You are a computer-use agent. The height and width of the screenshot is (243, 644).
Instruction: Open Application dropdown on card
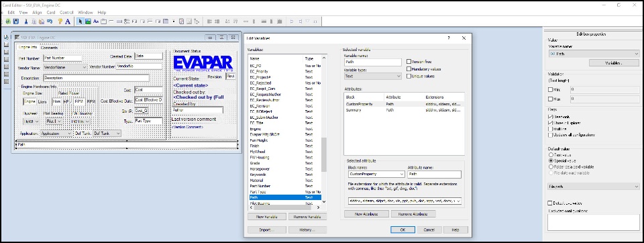pyautogui.click(x=56, y=134)
